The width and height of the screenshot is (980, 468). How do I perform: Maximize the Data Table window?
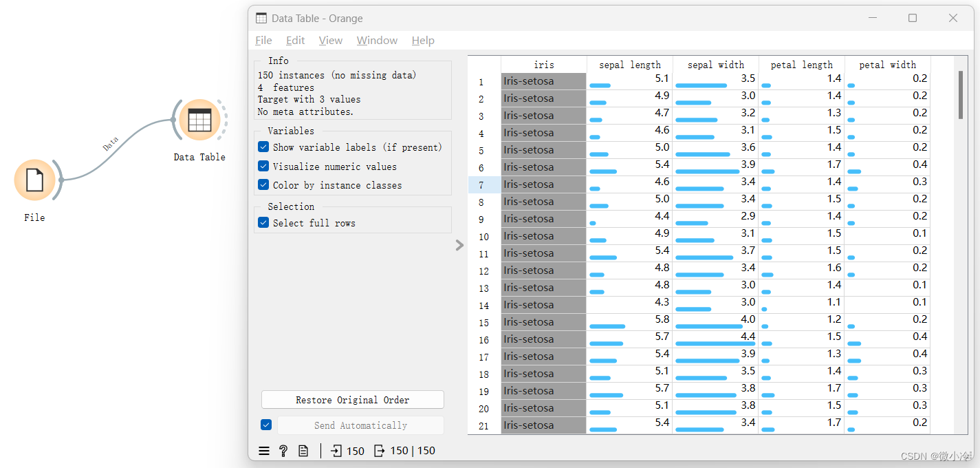(x=913, y=19)
